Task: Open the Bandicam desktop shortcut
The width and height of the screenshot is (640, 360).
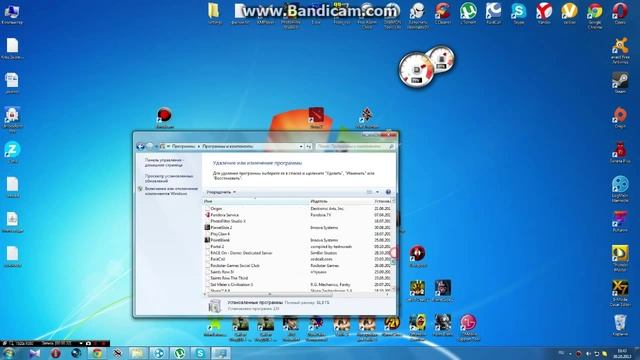Action: [164, 118]
